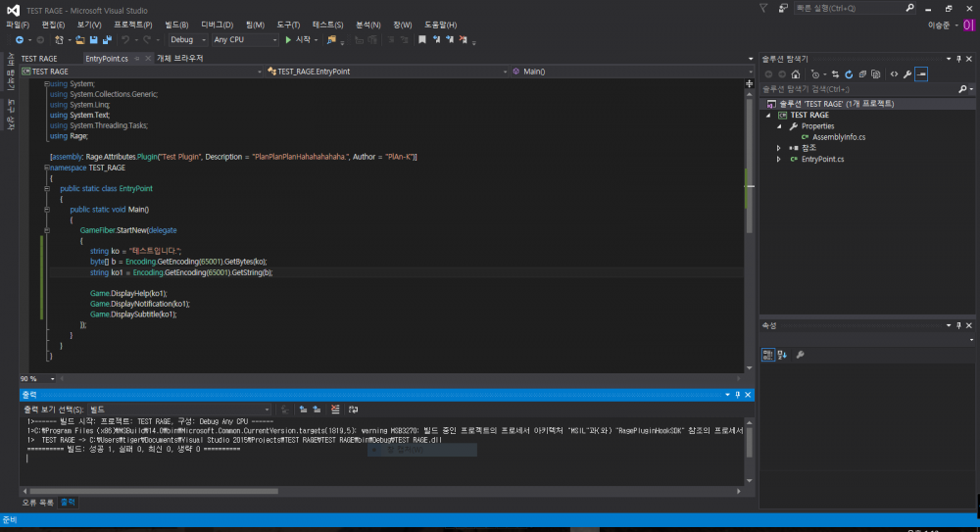Image resolution: width=980 pixels, height=532 pixels.
Task: Click the notifications flag icon in title bar
Action: pos(763,8)
